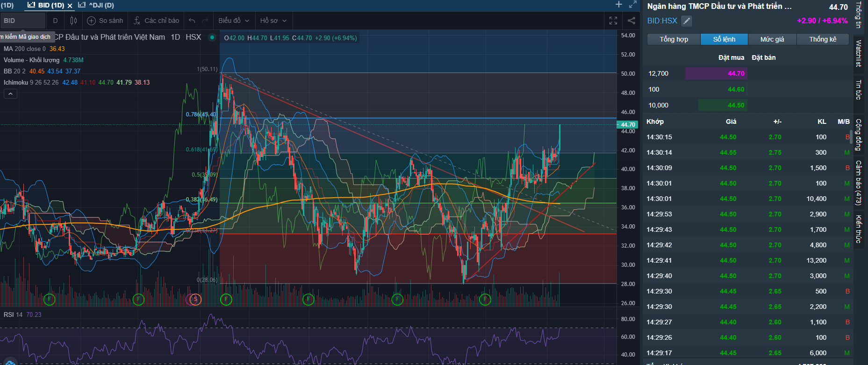Click the 44.50 bid price with 10,000 volume
The width and height of the screenshot is (868, 365).
736,105
